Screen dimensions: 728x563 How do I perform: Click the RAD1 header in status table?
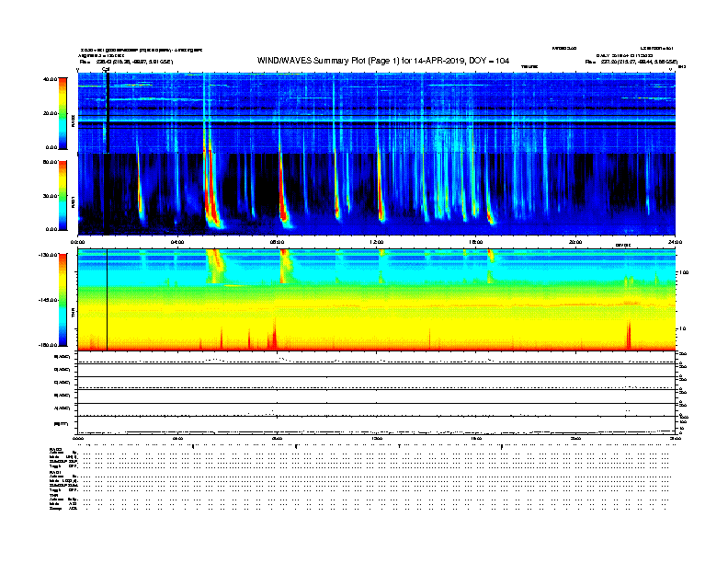(x=55, y=472)
